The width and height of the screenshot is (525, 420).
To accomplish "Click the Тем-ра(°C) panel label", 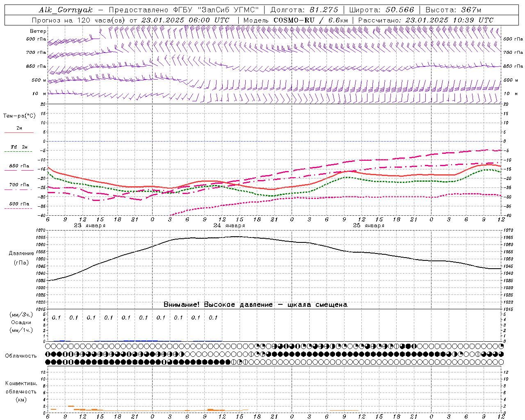I will click(20, 116).
